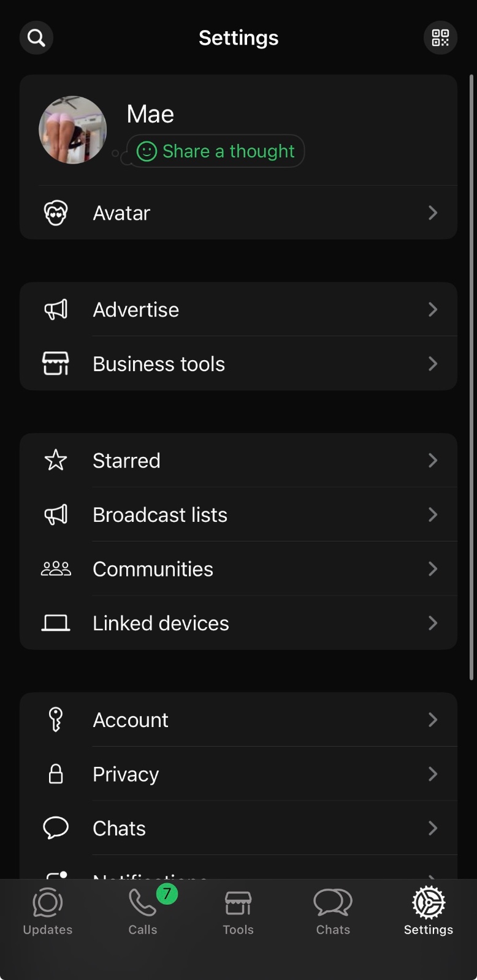Expand the Broadcast lists chevron

(x=433, y=514)
